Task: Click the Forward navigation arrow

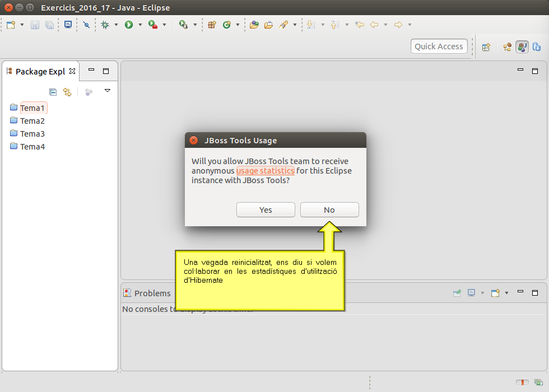Action: (x=398, y=25)
